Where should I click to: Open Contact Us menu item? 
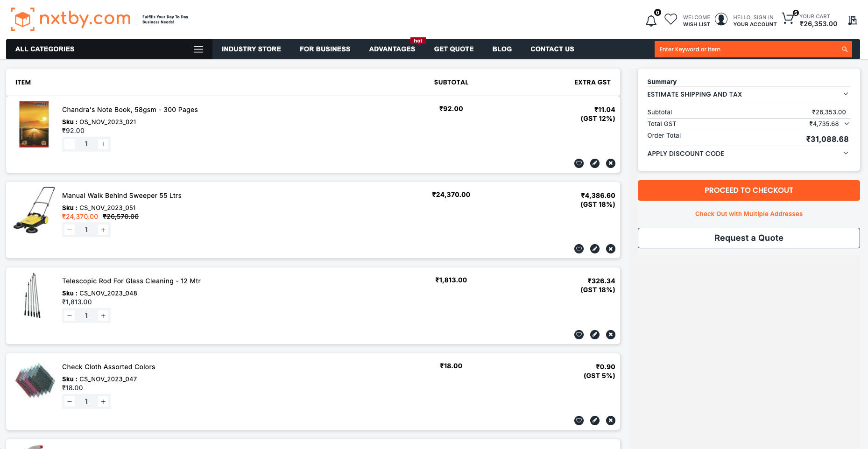(552, 49)
